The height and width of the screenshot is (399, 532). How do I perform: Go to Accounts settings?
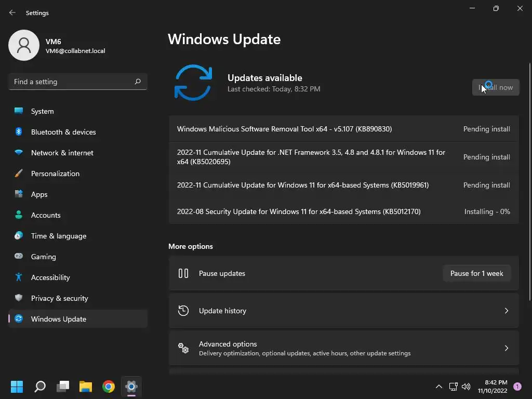78,215
